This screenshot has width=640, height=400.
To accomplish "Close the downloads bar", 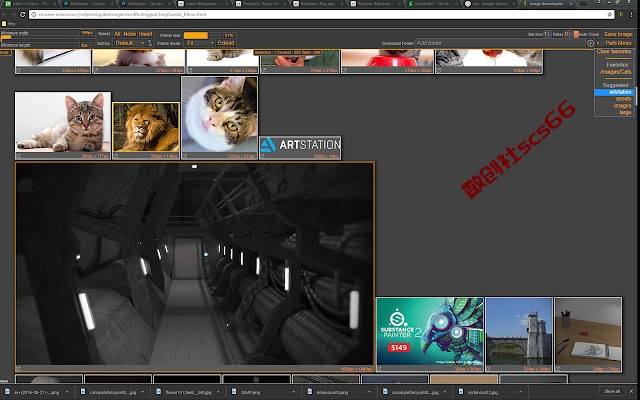I will pos(632,391).
